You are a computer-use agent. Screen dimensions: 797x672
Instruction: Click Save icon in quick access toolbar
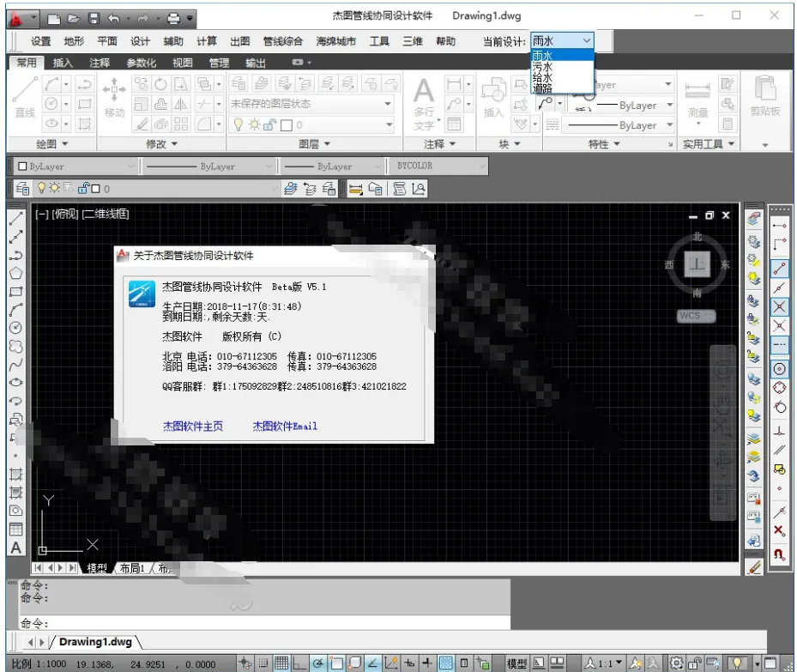(x=94, y=19)
